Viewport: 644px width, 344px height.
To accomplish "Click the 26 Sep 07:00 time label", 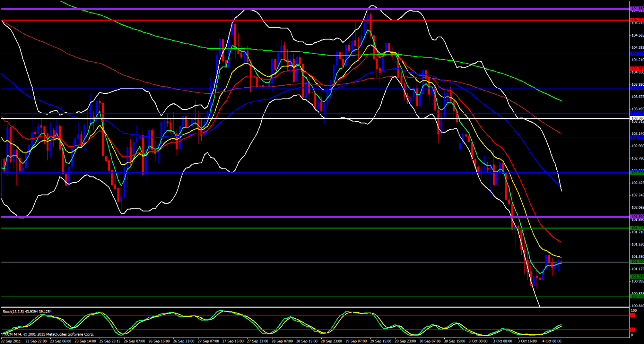I will pyautogui.click(x=134, y=341).
